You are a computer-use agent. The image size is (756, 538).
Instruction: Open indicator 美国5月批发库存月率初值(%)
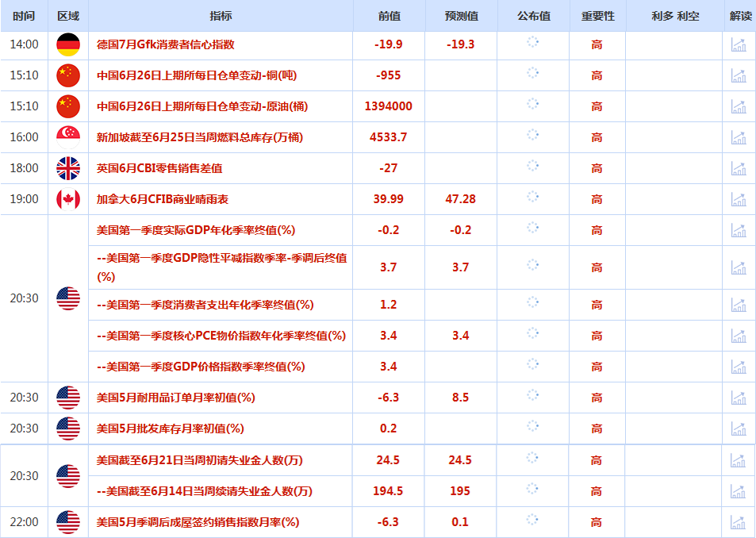pyautogui.click(x=171, y=428)
